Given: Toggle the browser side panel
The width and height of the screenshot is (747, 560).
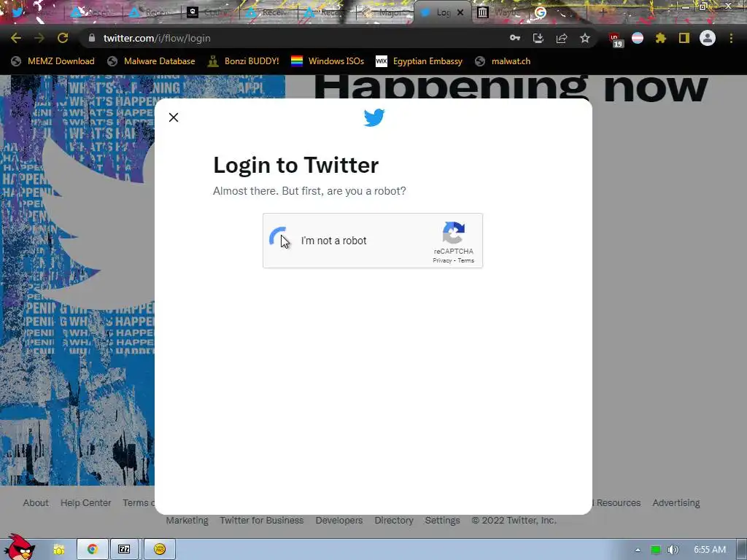Looking at the screenshot, I should [684, 38].
